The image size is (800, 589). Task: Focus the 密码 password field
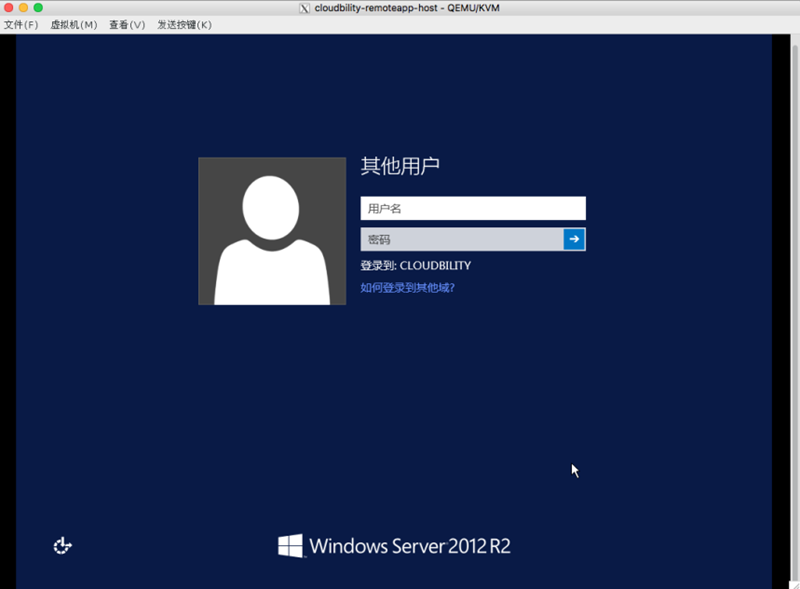pos(461,239)
